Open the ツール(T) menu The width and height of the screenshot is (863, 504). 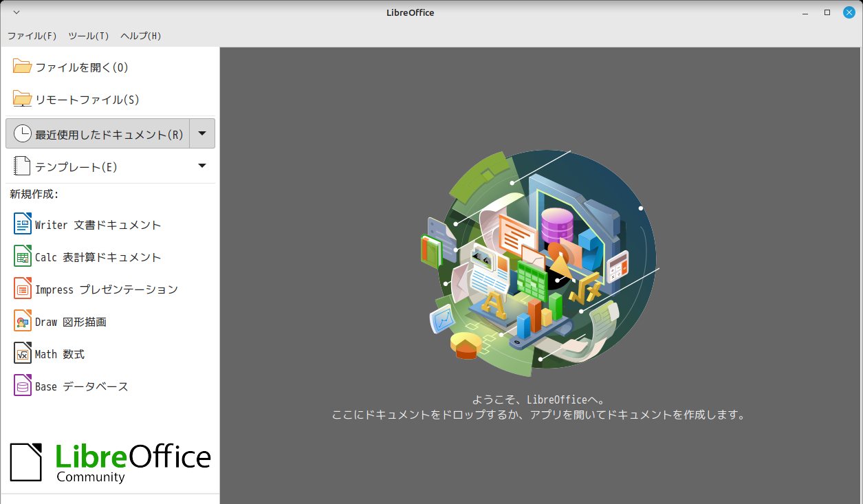[x=88, y=36]
